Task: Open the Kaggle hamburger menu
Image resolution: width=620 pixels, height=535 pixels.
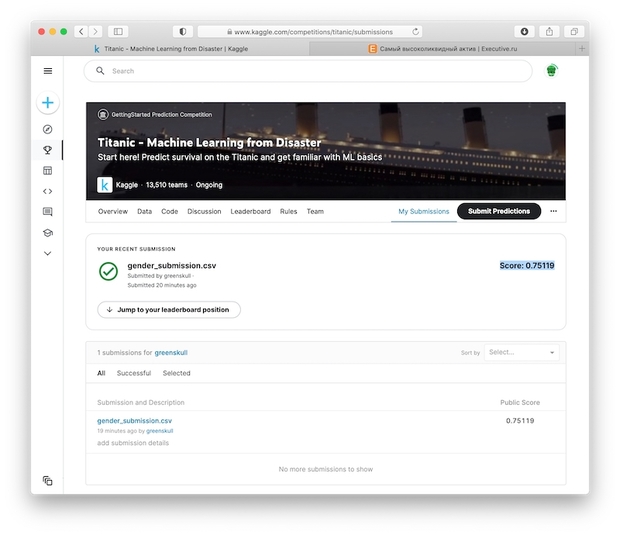Action: tap(48, 71)
